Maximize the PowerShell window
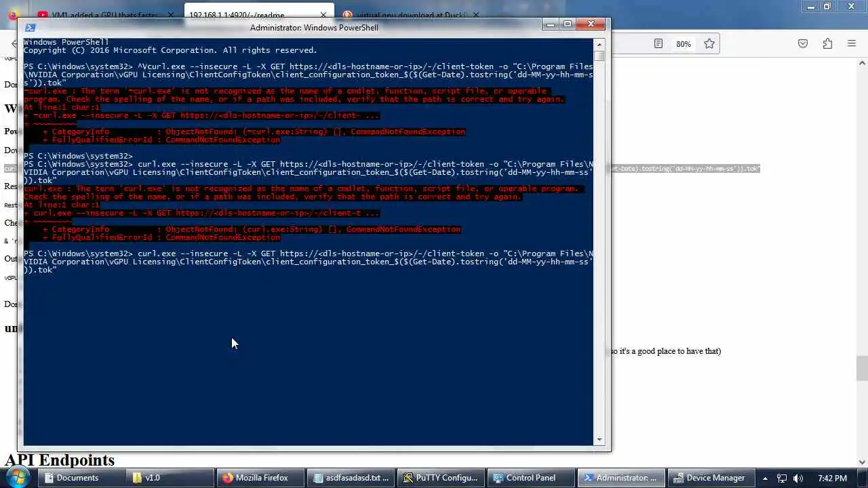868x488 pixels. pyautogui.click(x=568, y=24)
